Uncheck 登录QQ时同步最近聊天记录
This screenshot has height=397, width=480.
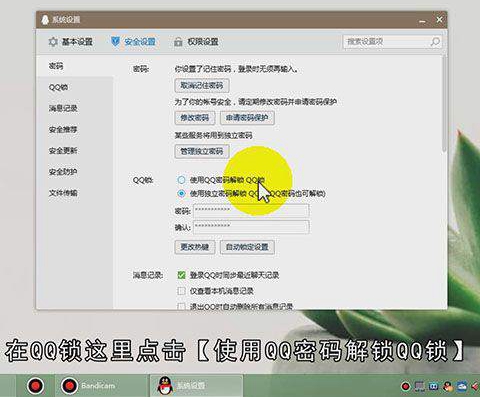point(181,275)
